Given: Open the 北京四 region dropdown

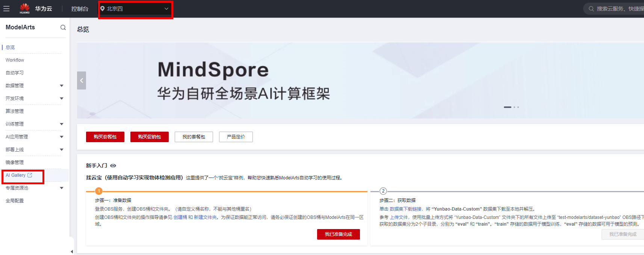Looking at the screenshot, I should coord(135,9).
